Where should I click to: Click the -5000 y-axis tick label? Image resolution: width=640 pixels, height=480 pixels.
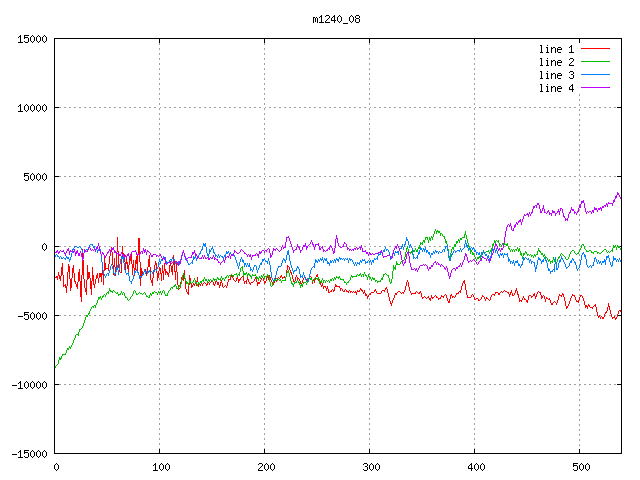coord(32,315)
